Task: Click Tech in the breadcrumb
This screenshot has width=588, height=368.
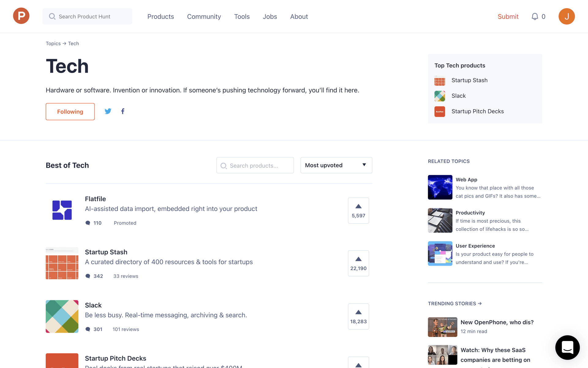Action: (73, 44)
